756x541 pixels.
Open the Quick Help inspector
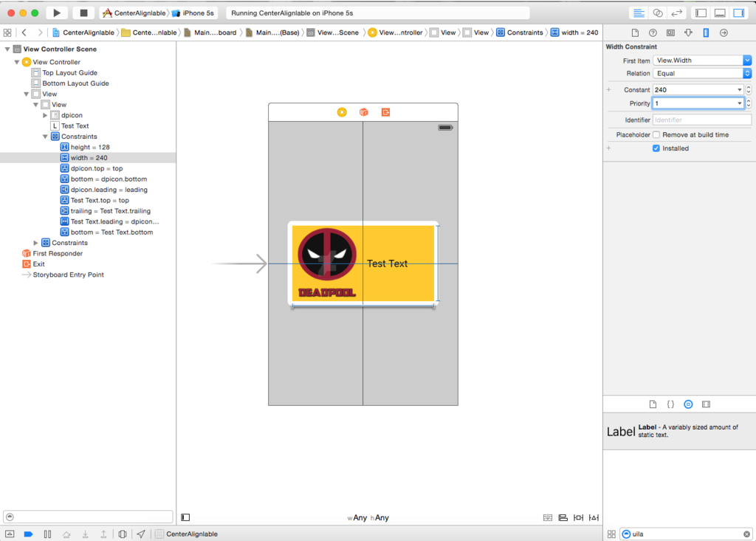[x=653, y=32]
